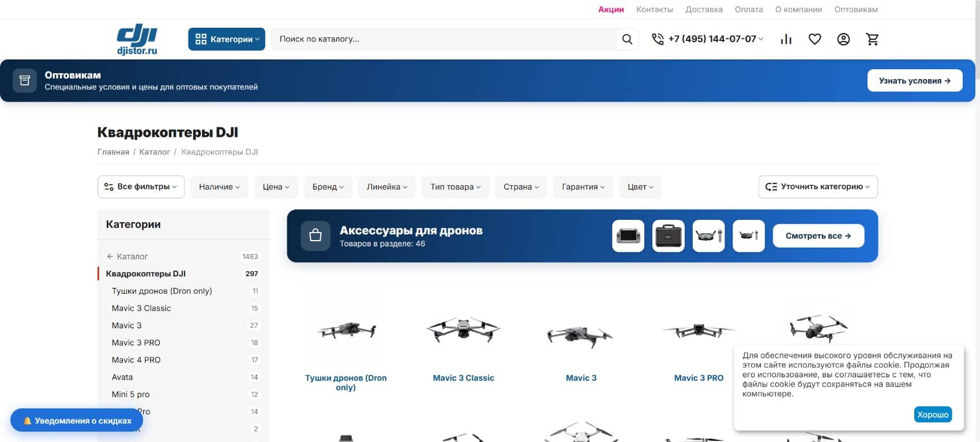The image size is (980, 442).
Task: Click the archive box icon in Оптовикам banner
Action: click(x=25, y=81)
